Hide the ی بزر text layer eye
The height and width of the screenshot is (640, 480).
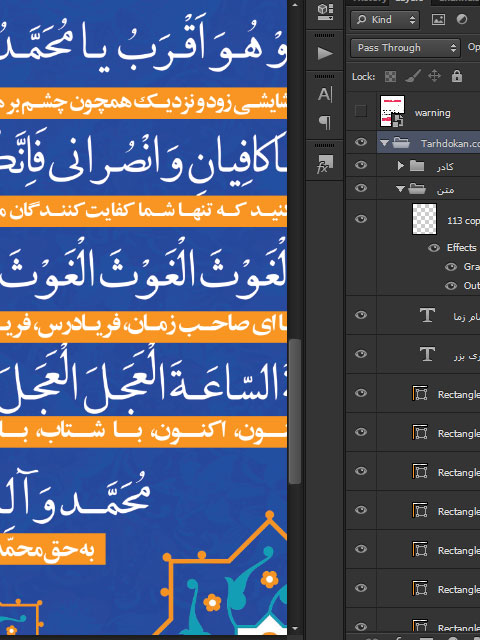[x=361, y=353]
